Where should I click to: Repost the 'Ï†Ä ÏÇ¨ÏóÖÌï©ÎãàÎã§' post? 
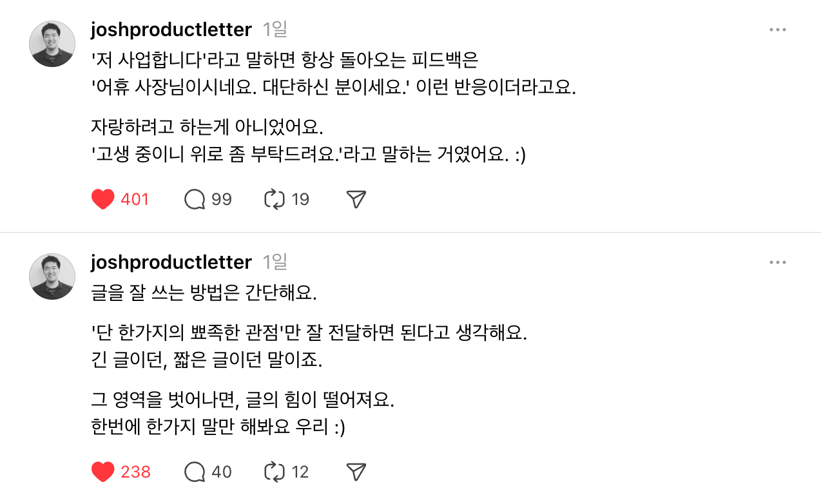(275, 200)
